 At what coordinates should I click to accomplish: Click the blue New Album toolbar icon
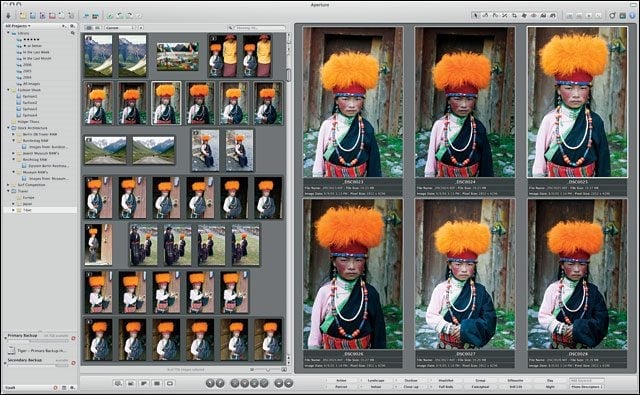tap(33, 16)
